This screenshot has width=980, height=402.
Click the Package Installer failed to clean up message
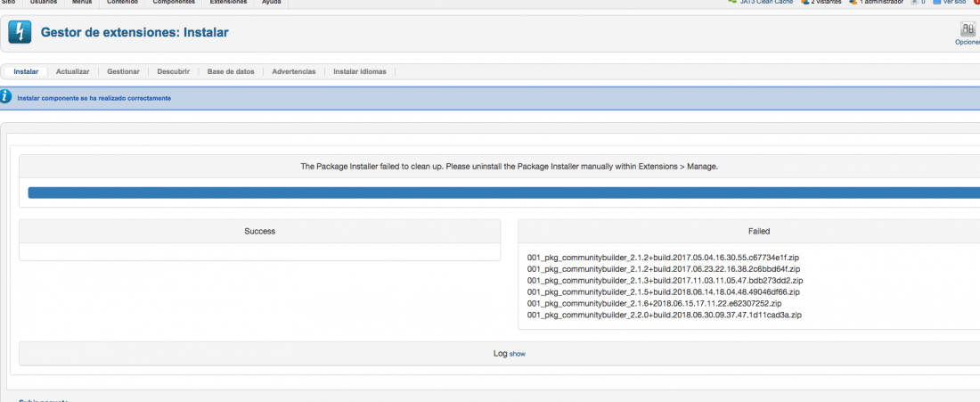click(x=509, y=167)
